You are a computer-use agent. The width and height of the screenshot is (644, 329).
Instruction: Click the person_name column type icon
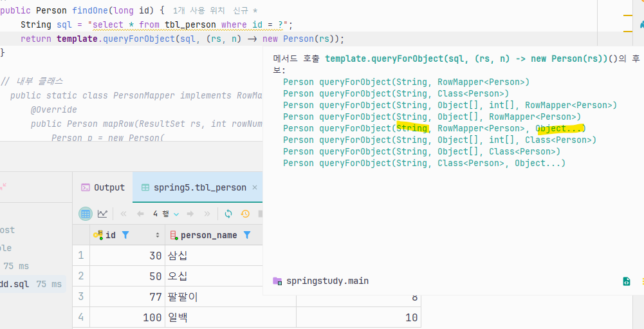(174, 235)
